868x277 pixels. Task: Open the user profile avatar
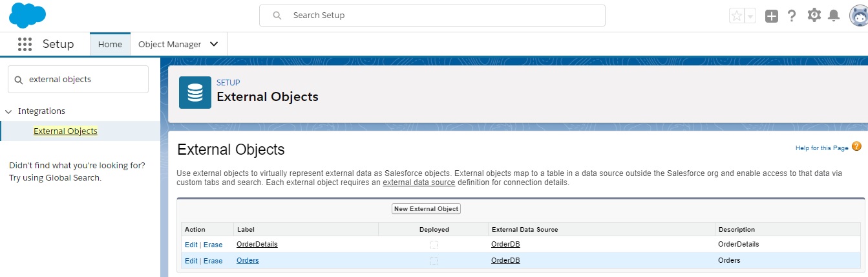(858, 16)
